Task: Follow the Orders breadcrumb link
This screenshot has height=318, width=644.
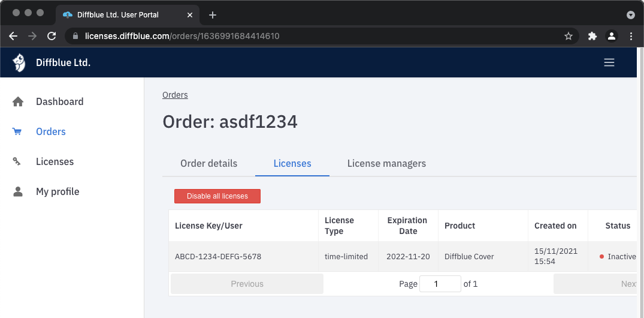Action: pyautogui.click(x=175, y=95)
